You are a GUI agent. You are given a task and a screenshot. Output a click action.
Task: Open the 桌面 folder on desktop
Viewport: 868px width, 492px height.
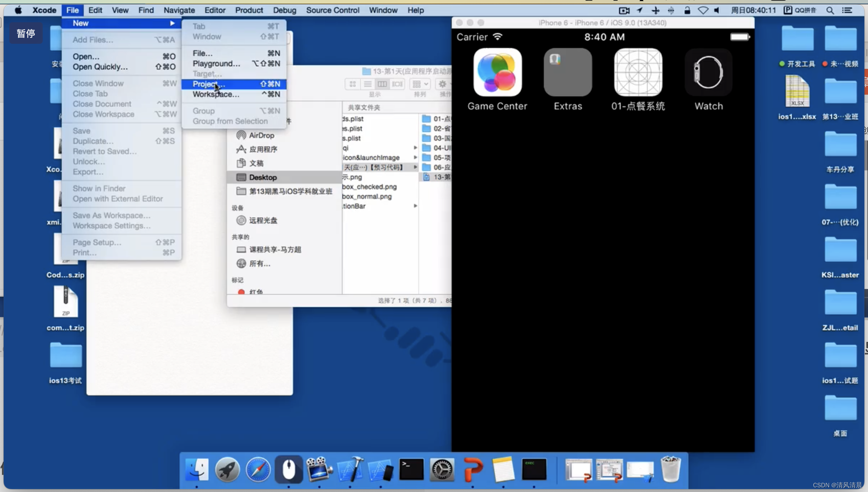click(840, 408)
